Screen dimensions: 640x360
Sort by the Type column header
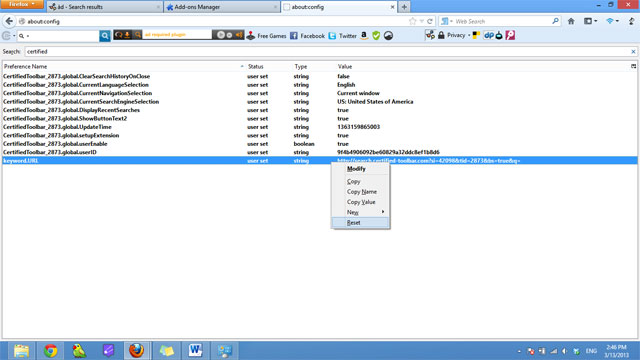pos(314,66)
